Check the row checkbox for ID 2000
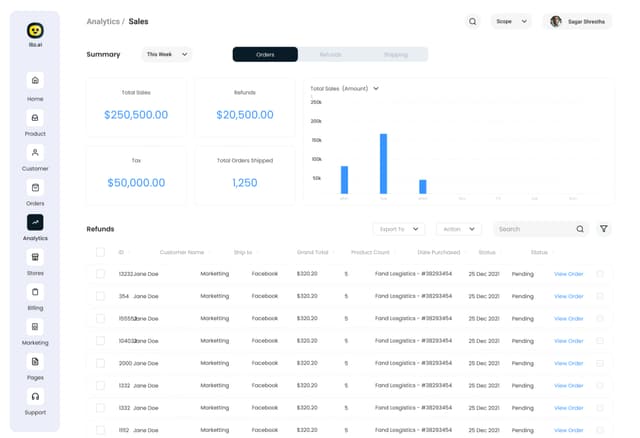 [100, 363]
